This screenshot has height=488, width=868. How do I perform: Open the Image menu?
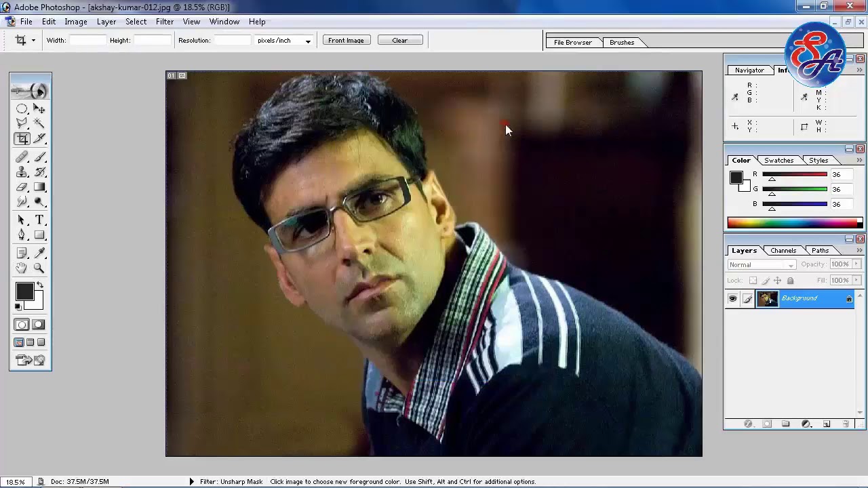pos(76,22)
